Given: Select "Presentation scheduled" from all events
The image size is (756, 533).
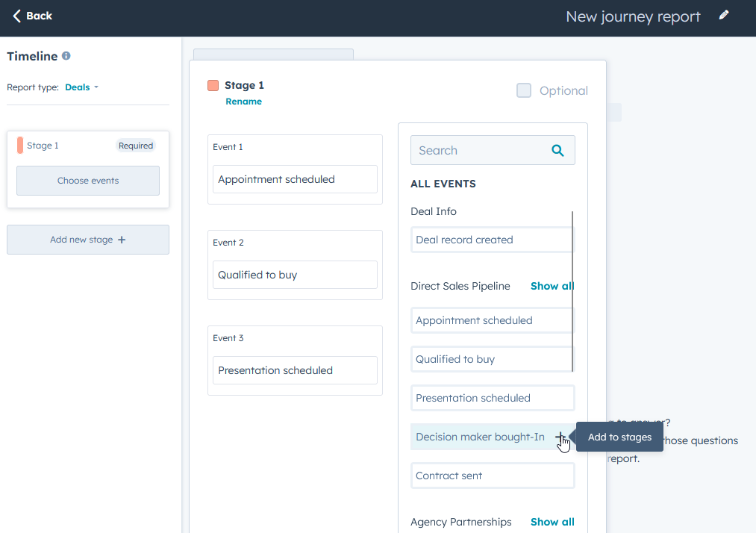Looking at the screenshot, I should [492, 398].
